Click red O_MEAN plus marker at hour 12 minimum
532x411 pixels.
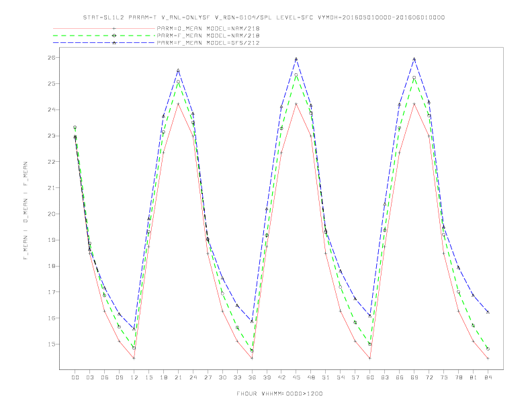click(134, 358)
